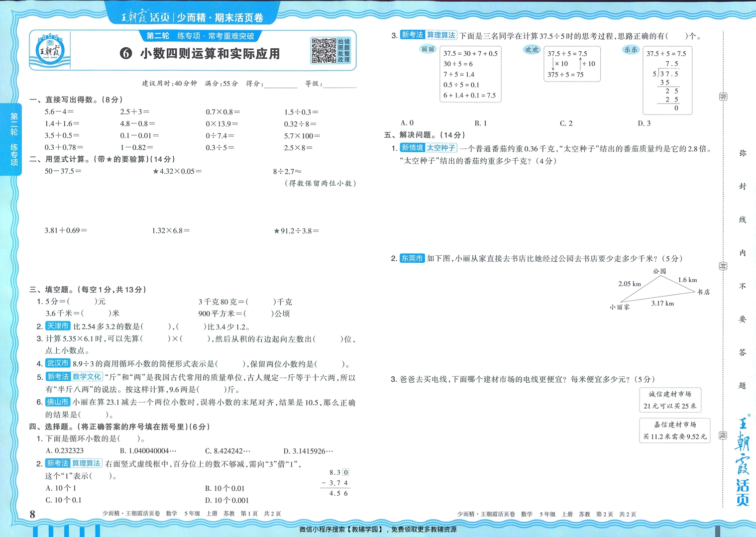Viewport: 756px width, 537px height.
Task: Expand the 欢欢 solution panel
Action: point(571,64)
